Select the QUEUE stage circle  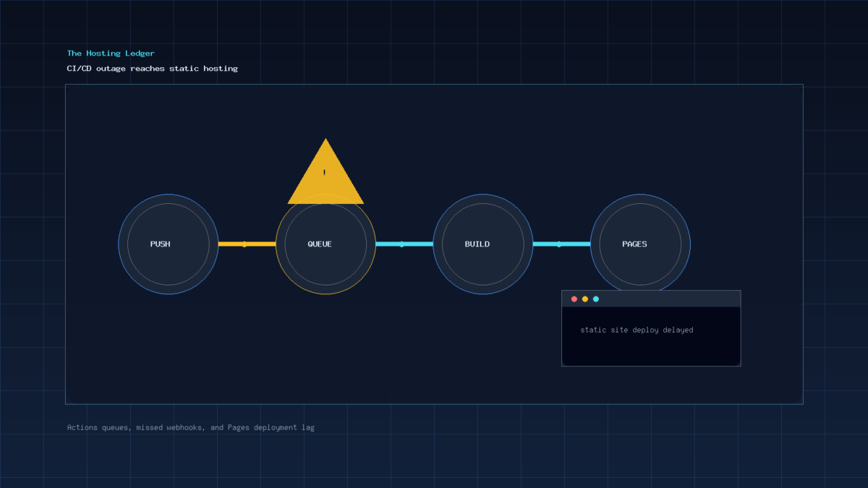[x=325, y=244]
